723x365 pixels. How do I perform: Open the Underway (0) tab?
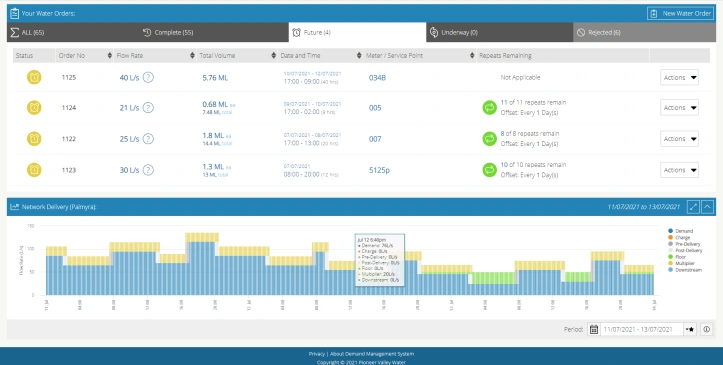pyautogui.click(x=500, y=32)
